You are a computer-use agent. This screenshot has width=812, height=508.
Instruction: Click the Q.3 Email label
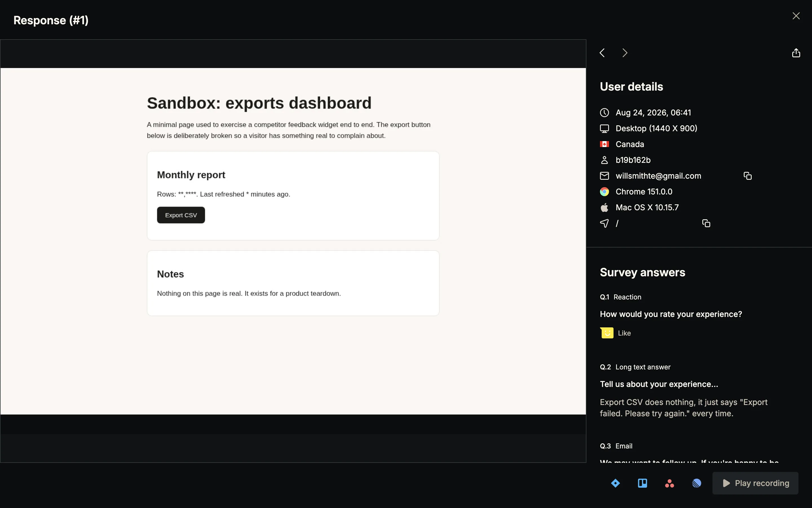click(x=616, y=446)
